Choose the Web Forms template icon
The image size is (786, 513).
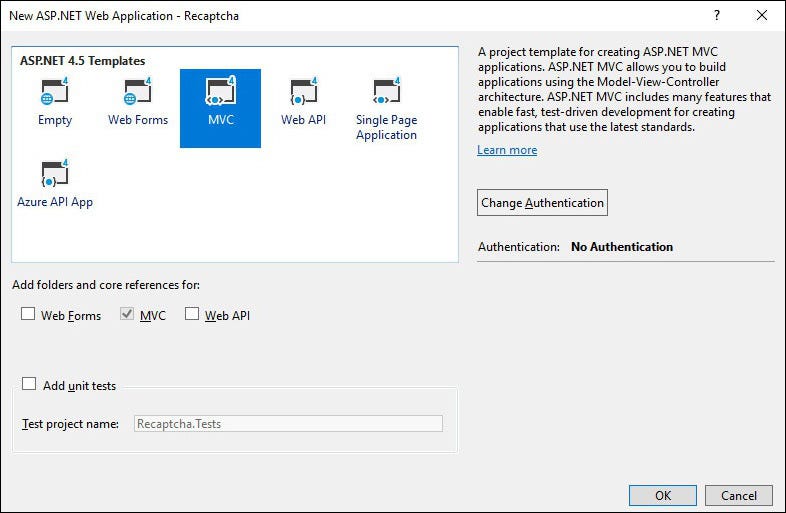[138, 92]
